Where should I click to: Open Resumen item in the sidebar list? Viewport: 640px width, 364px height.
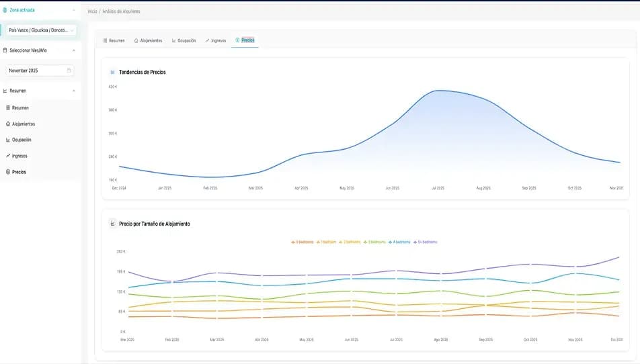pyautogui.click(x=20, y=108)
